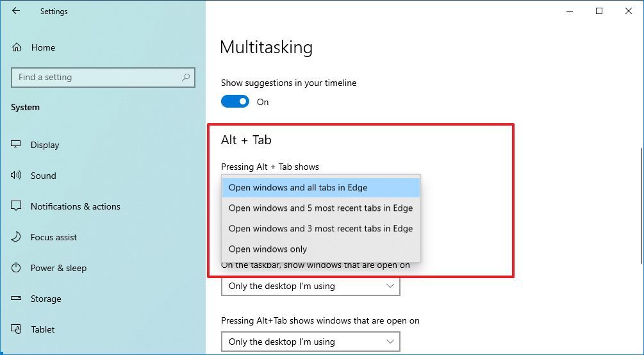The height and width of the screenshot is (355, 644).
Task: Select the Display monitor icon
Action: pyautogui.click(x=17, y=145)
